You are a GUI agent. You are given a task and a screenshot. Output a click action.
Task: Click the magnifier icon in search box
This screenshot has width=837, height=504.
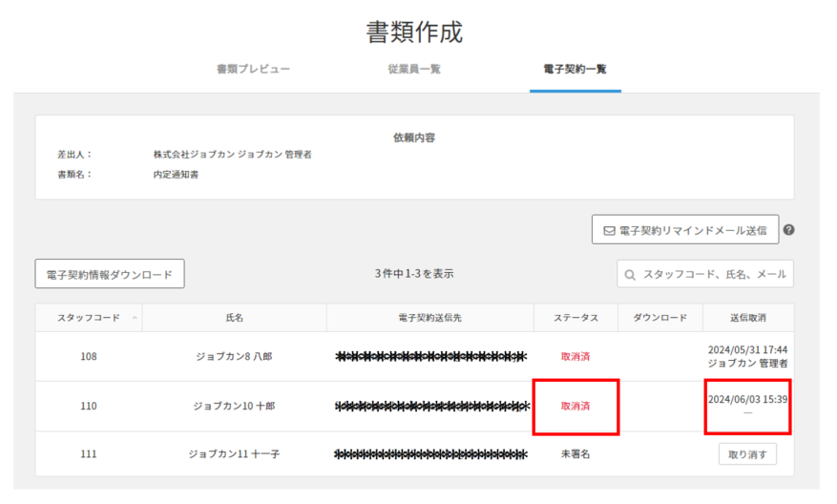tap(630, 275)
